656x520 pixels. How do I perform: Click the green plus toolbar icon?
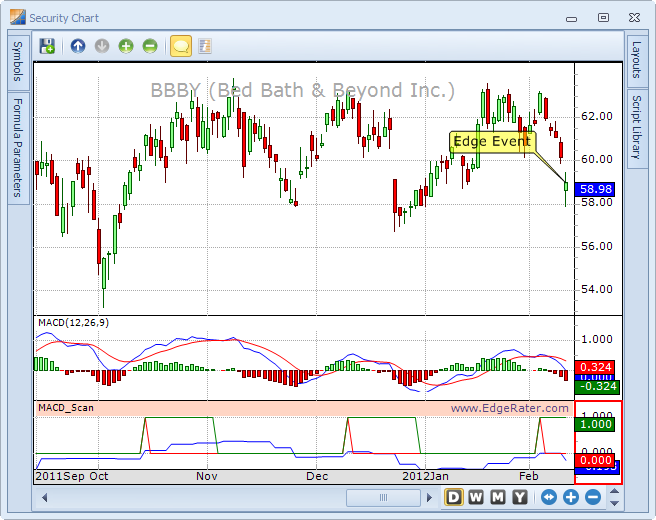pyautogui.click(x=126, y=46)
